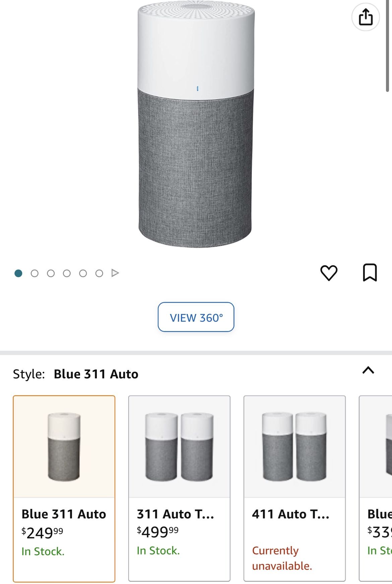Tap the share icon
This screenshot has height=584, width=392.
pyautogui.click(x=366, y=17)
